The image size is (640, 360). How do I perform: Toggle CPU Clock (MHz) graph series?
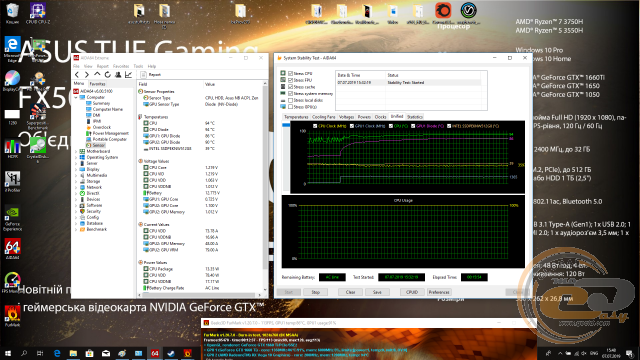tap(315, 126)
